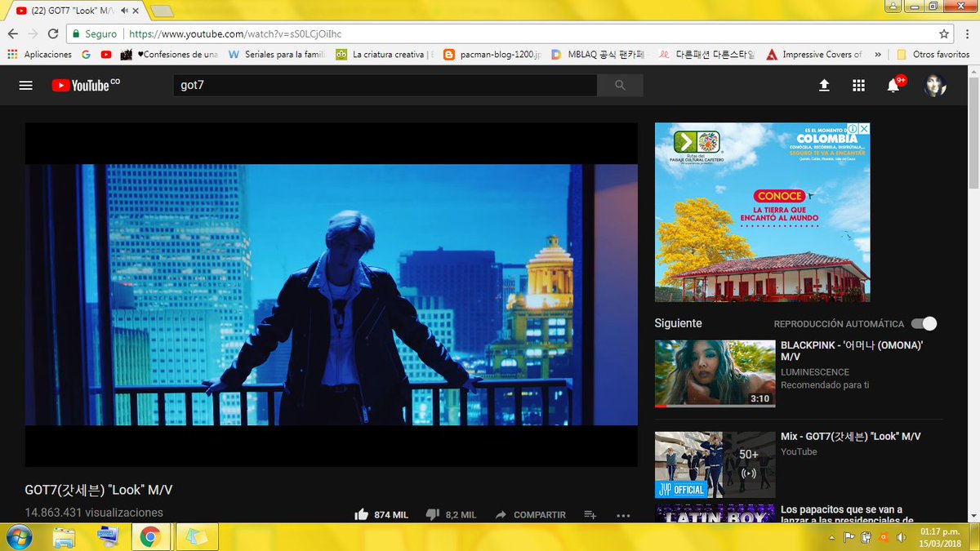The height and width of the screenshot is (551, 980).
Task: Click the Colombia ad banner
Action: coord(762,212)
